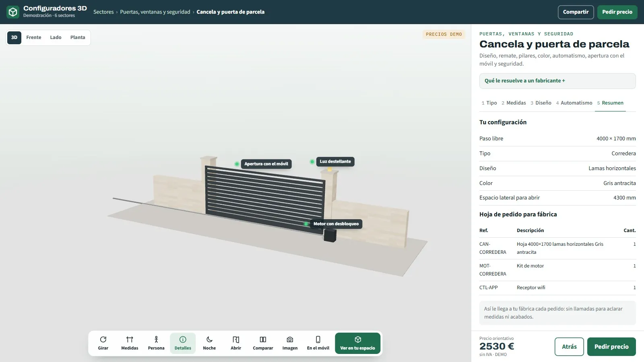Open En el móvil option
Screen dimensions: 644x362
318,343
